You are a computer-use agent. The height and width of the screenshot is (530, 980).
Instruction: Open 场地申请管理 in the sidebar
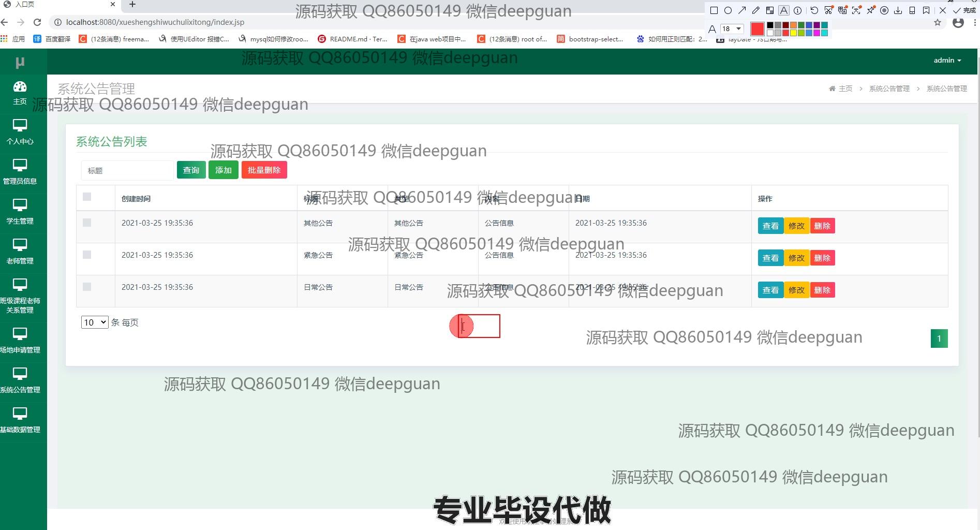20,340
